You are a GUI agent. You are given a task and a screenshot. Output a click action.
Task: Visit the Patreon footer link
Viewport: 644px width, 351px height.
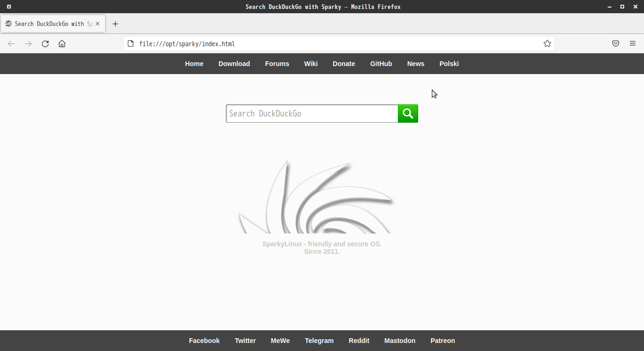[443, 341]
